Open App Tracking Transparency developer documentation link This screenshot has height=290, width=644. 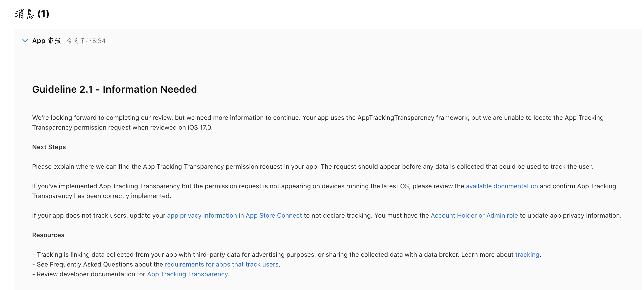tap(187, 274)
